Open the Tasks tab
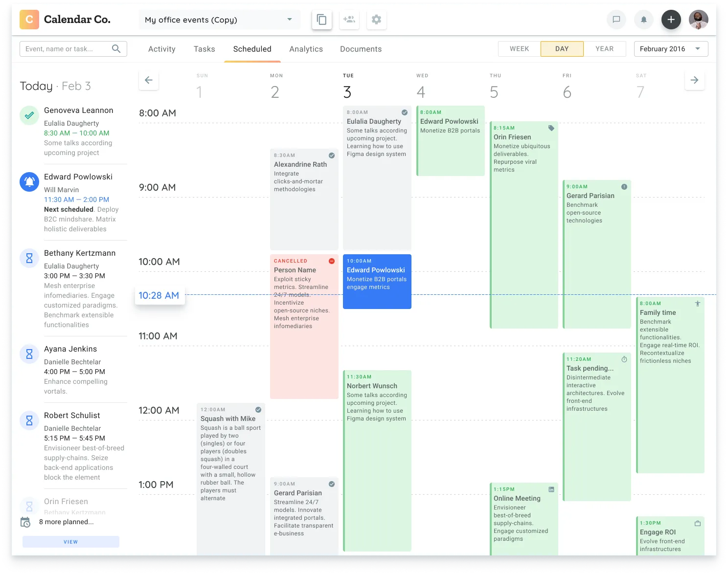The width and height of the screenshot is (728, 575). click(x=204, y=49)
